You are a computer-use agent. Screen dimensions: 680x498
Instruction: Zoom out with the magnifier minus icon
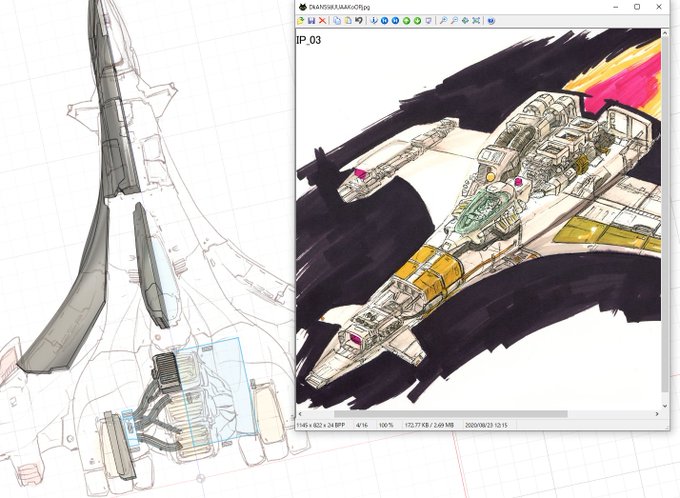(454, 20)
